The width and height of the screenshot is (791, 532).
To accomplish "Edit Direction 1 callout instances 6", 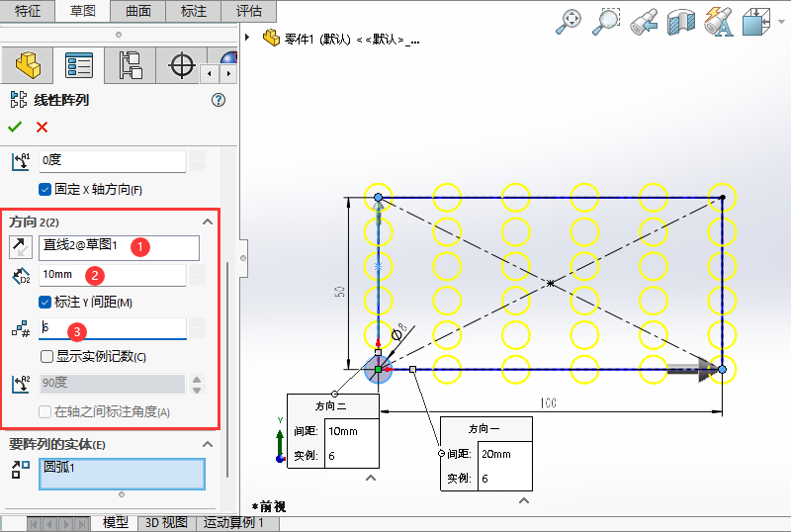I will 504,478.
